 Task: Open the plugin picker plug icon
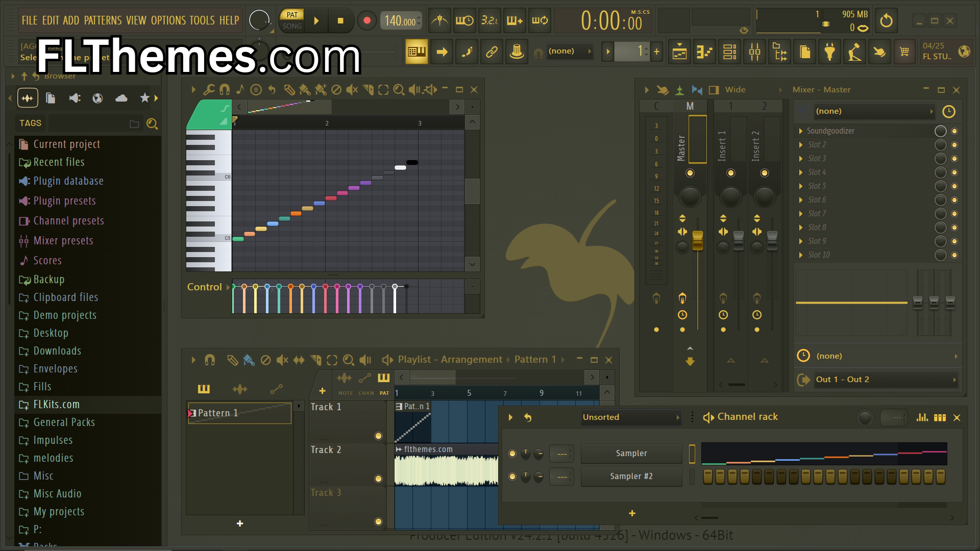[829, 52]
